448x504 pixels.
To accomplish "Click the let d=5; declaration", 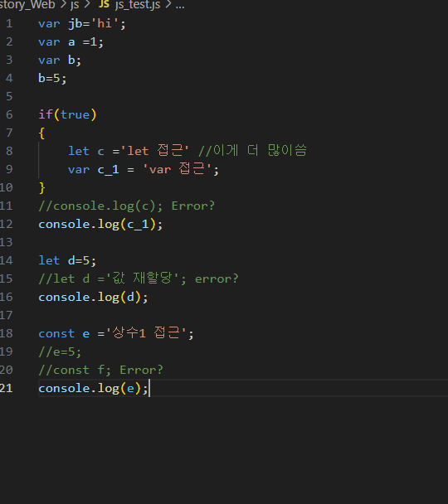I will coord(67,260).
